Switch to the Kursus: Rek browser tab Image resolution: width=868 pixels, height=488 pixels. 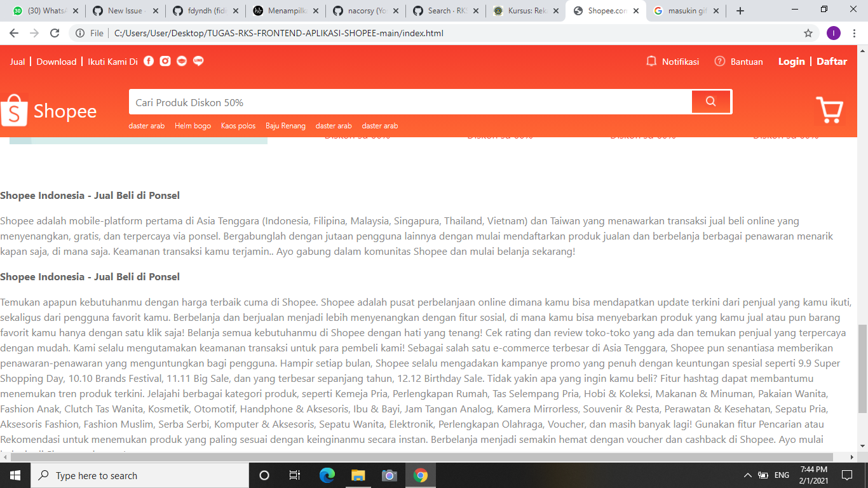point(526,10)
